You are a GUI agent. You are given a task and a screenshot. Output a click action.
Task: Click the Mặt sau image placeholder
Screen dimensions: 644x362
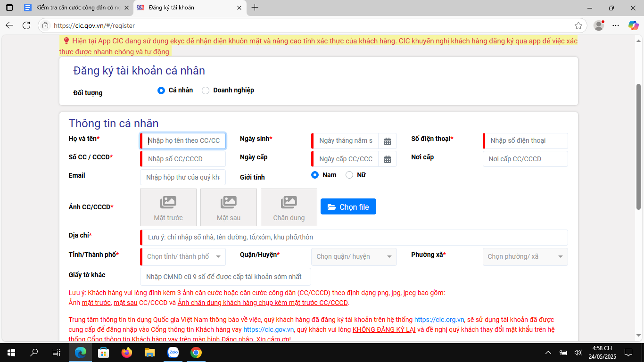[229, 207]
